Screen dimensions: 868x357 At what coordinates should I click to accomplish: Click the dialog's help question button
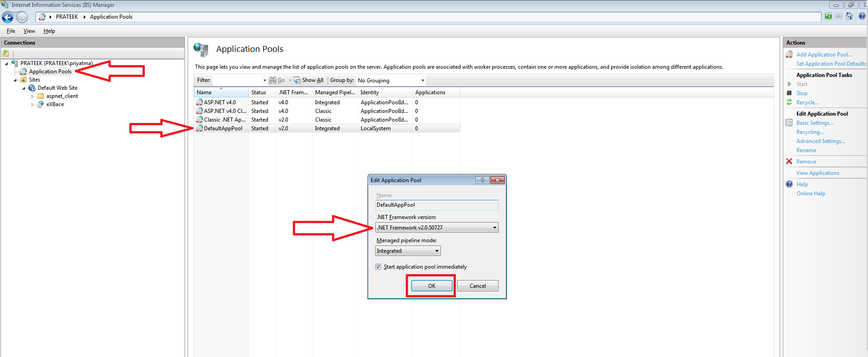pos(482,180)
